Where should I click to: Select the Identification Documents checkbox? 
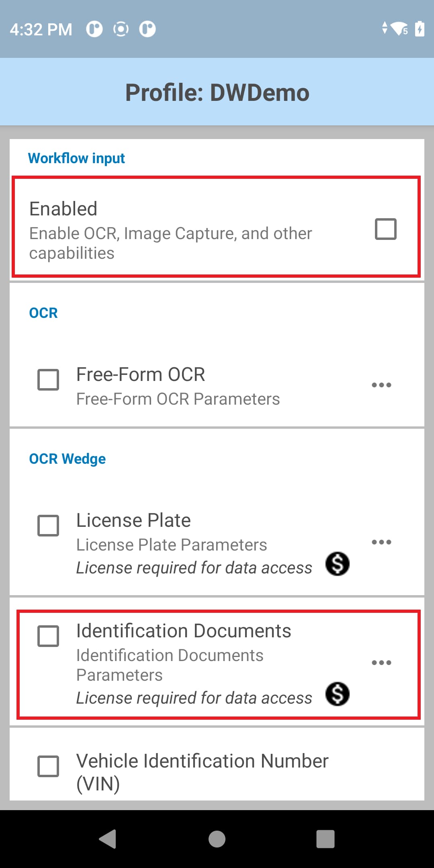point(48,636)
